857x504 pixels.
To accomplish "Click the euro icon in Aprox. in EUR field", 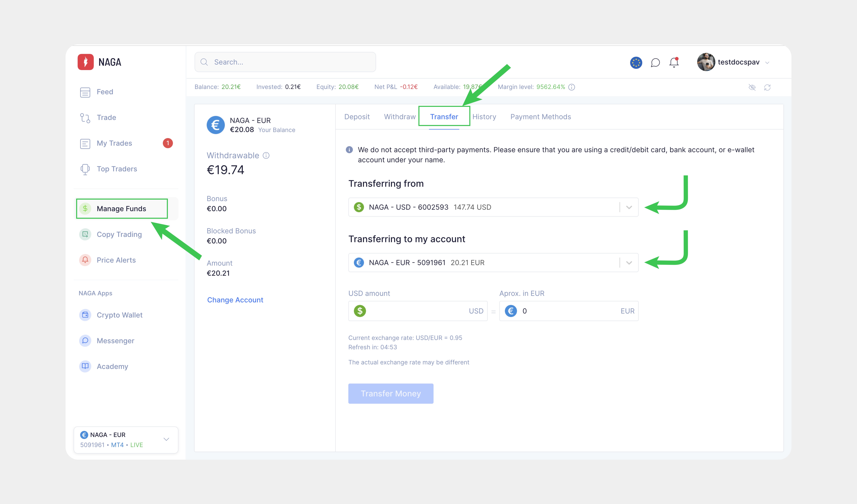I will click(511, 311).
